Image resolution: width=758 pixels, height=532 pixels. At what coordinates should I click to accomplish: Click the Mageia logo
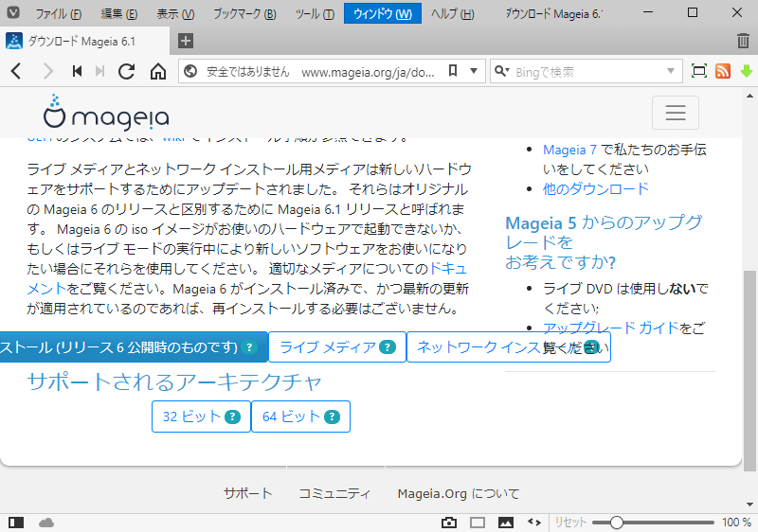point(106,113)
